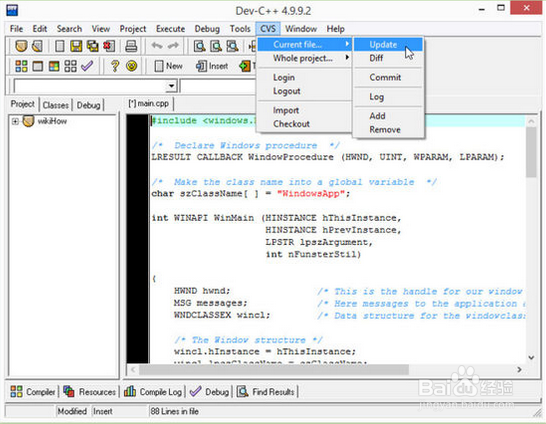Viewport: 546px width, 424px height.
Task: Open the Compiler bottom tab
Action: pos(33,392)
